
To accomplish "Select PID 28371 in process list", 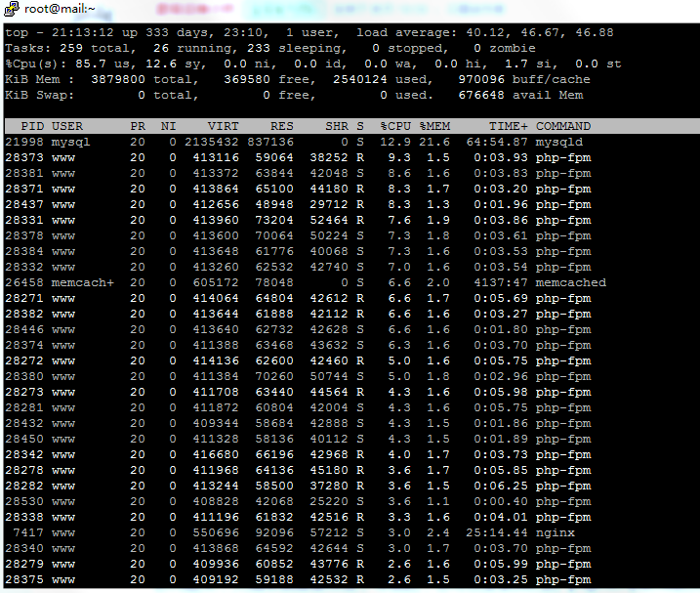I will pyautogui.click(x=24, y=189).
